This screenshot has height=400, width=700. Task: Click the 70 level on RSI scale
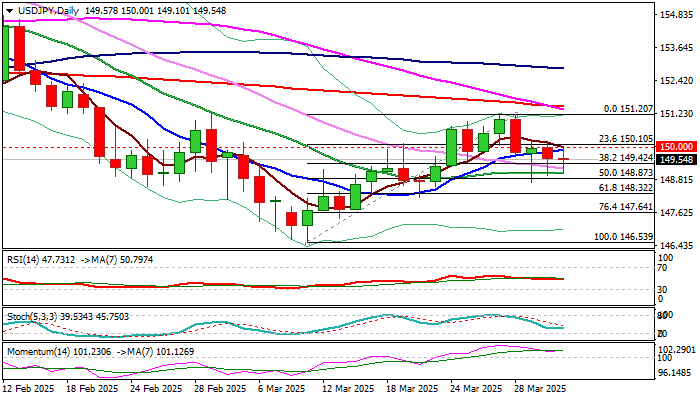pos(661,268)
